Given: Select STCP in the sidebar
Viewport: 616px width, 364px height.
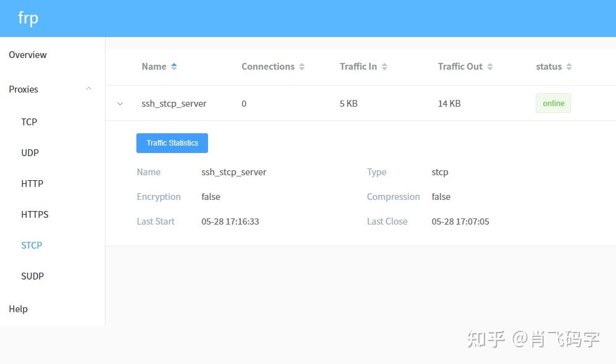Looking at the screenshot, I should pos(31,245).
